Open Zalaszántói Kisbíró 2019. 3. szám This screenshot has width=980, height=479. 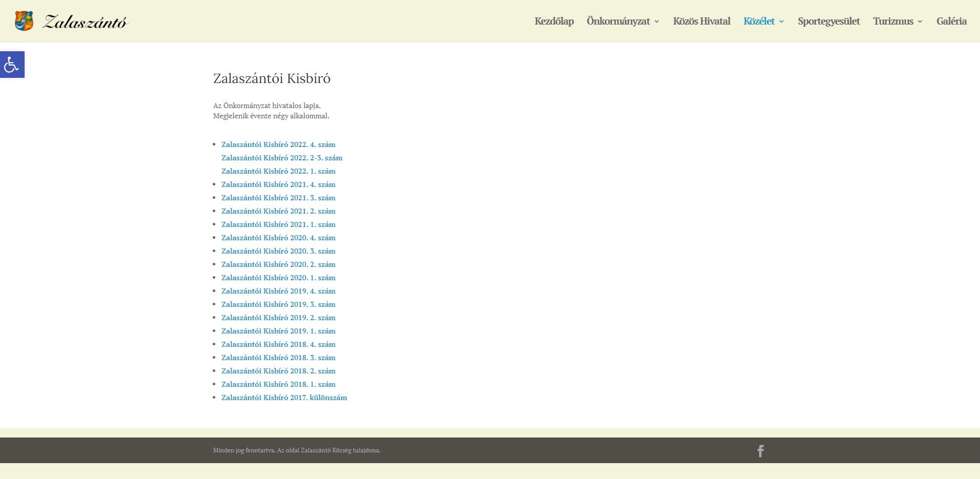tap(278, 304)
